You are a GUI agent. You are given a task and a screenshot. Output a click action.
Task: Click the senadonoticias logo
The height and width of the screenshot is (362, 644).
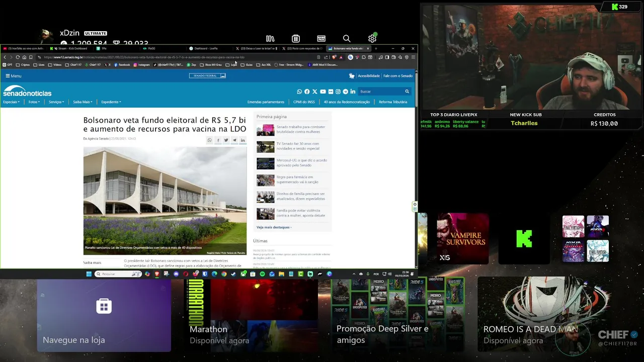(27, 91)
